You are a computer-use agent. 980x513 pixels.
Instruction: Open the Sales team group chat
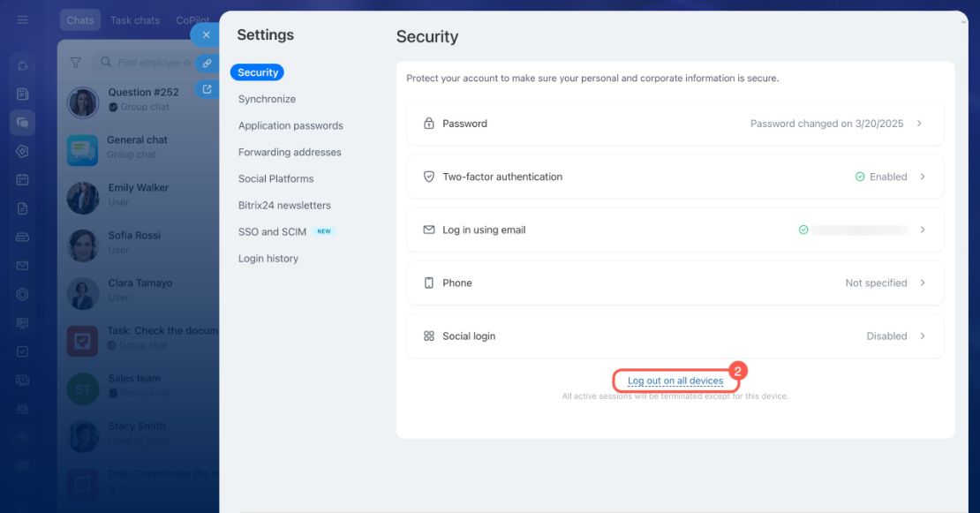point(139,388)
